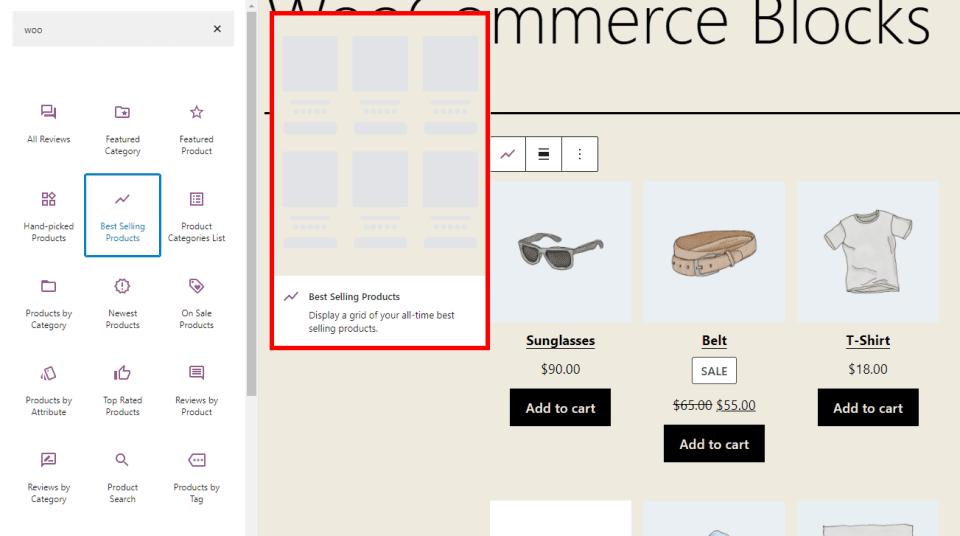Add T-Shirt to cart
The image size is (960, 536).
click(868, 407)
